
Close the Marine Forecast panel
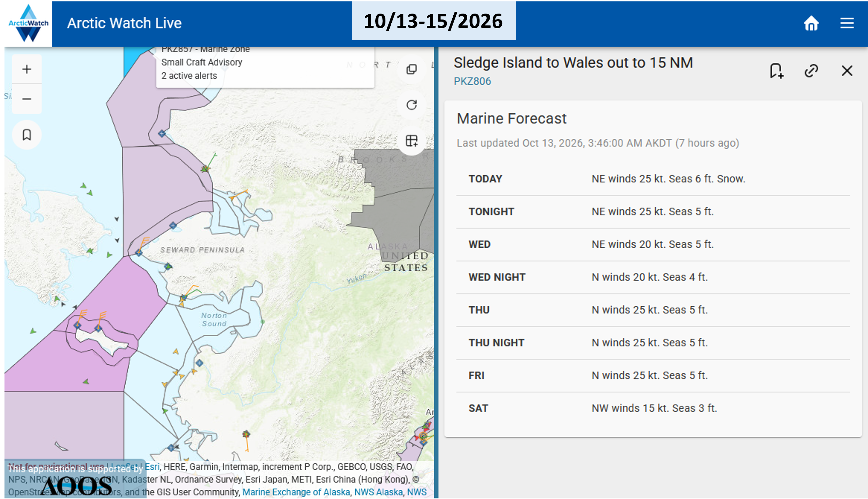coord(847,71)
